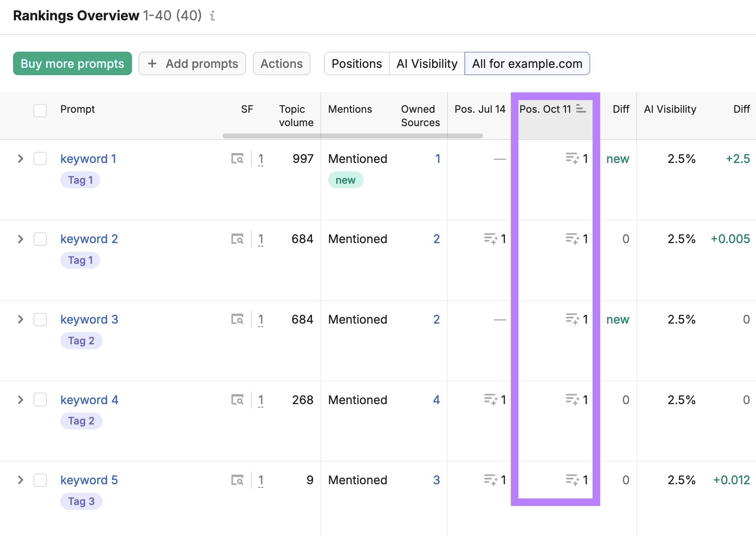Click AI position icon in keyword 2 Oct 11 cell
This screenshot has width=756, height=536.
573,239
